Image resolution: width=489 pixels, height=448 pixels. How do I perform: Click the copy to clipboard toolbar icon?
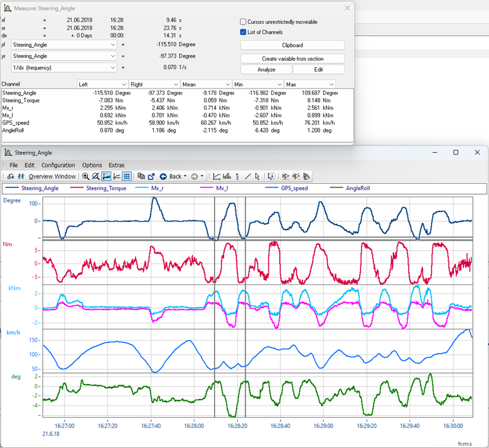point(141,176)
